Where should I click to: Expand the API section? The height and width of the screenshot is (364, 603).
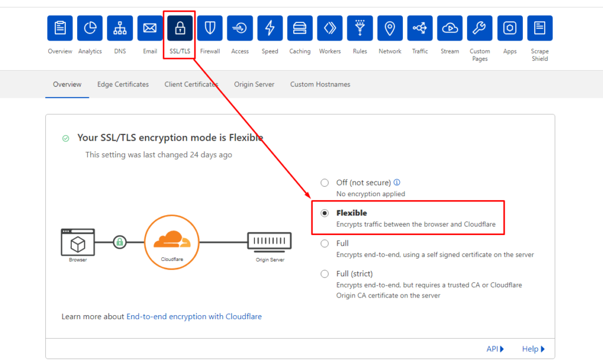(495, 349)
